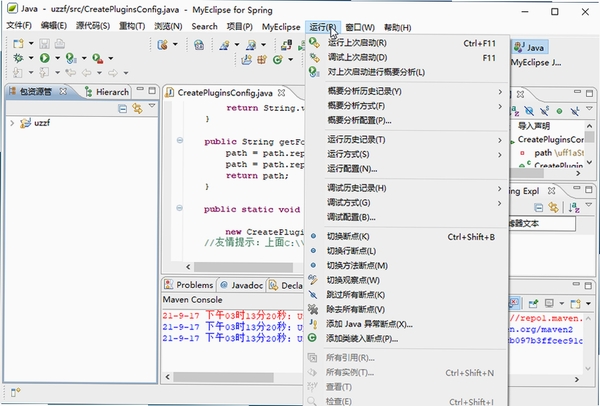
Task: Open the Javadoc tab
Action: point(241,285)
